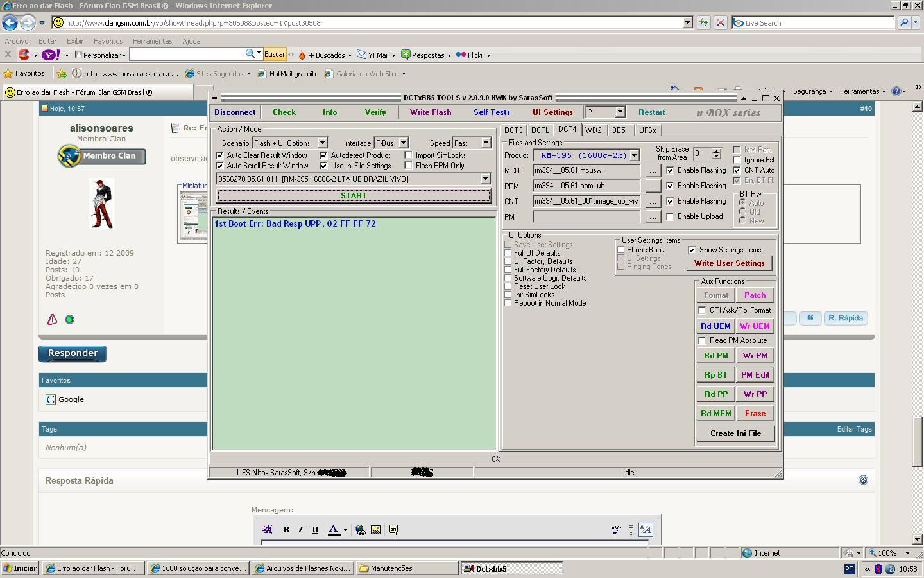Click the Favoritos star icon
Viewport: 924px width, 578px height.
coord(8,73)
